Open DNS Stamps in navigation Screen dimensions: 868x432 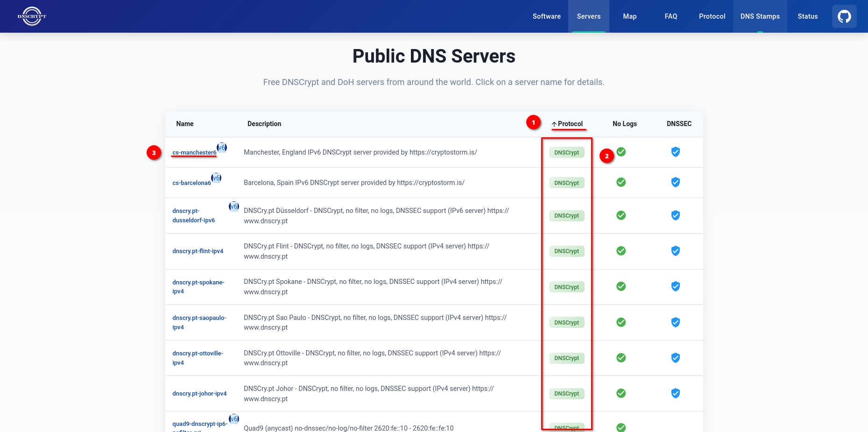pyautogui.click(x=760, y=16)
